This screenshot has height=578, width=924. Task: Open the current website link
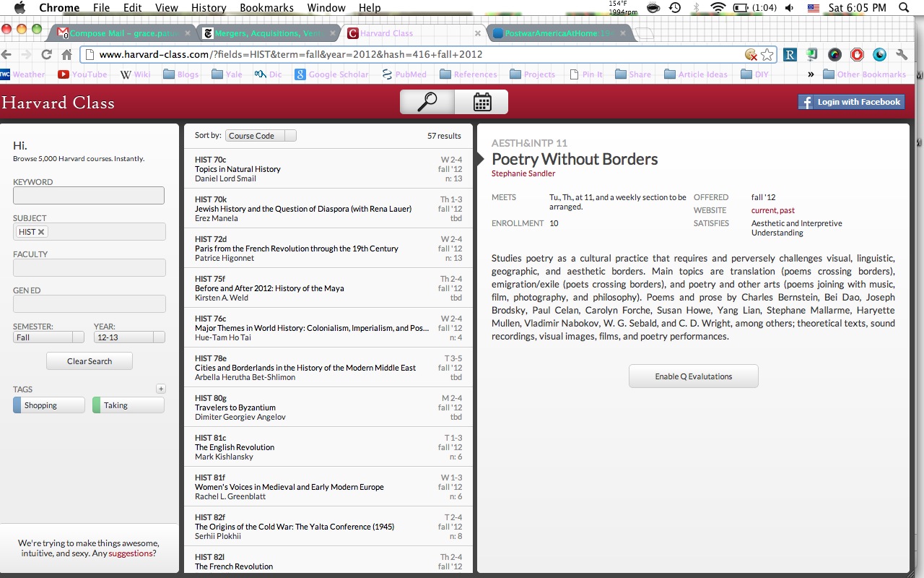click(764, 210)
